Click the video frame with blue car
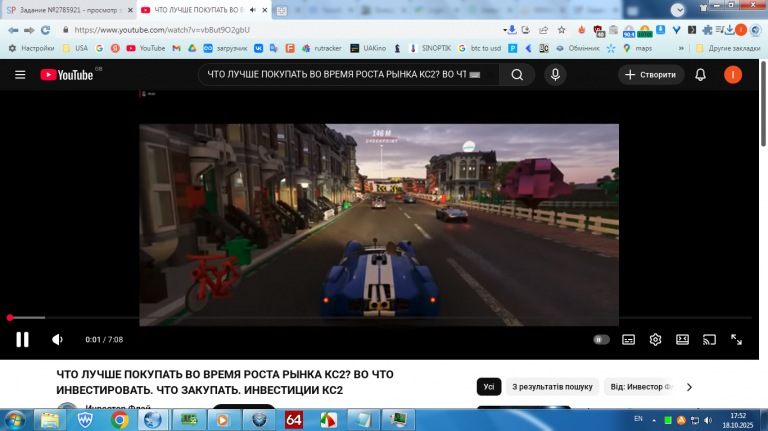This screenshot has width=768, height=431. [379, 225]
